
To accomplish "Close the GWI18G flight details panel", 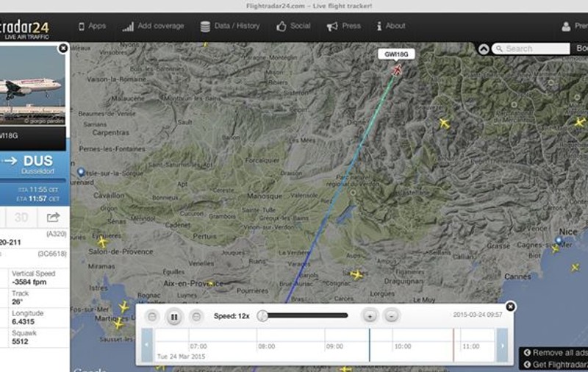I will [x=63, y=48].
